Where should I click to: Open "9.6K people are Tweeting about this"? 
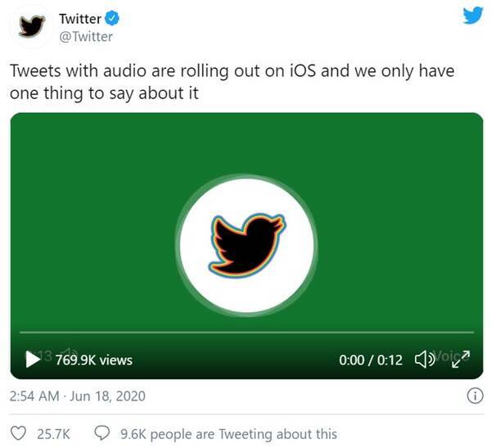pos(227,433)
